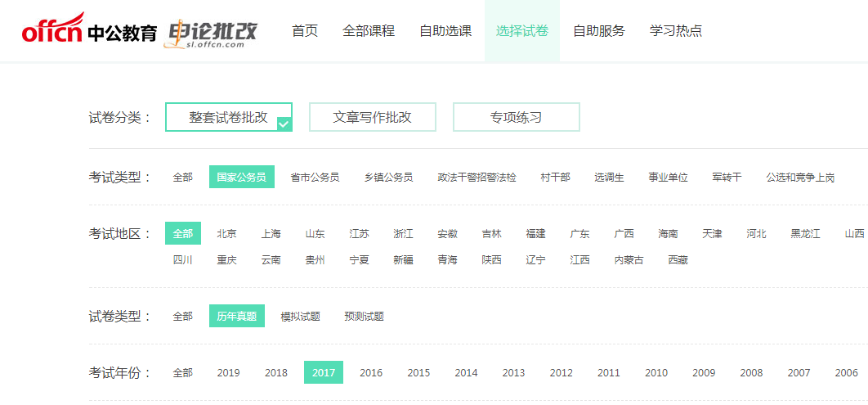Click the offcn 中公教育 logo
Viewport: 868px width, 405px height.
point(89,31)
